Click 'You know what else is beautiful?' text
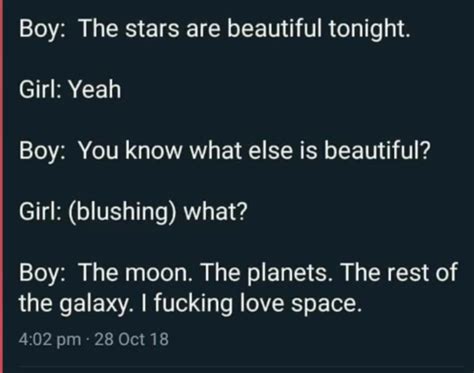The image size is (474, 373). pyautogui.click(x=254, y=150)
